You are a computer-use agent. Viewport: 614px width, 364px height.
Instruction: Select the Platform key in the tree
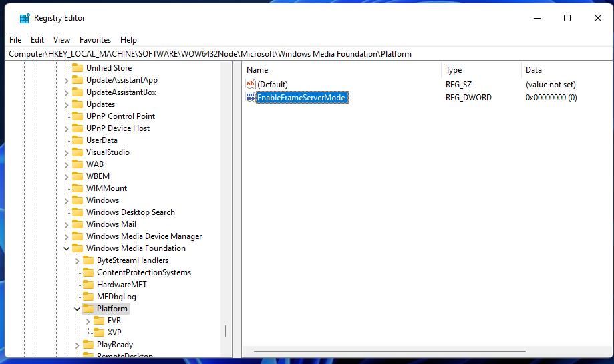point(112,309)
